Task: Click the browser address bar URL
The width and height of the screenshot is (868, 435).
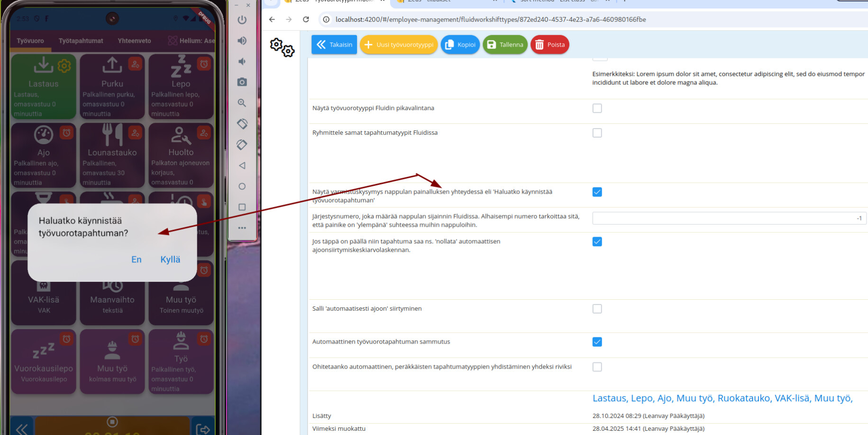Action: point(491,19)
